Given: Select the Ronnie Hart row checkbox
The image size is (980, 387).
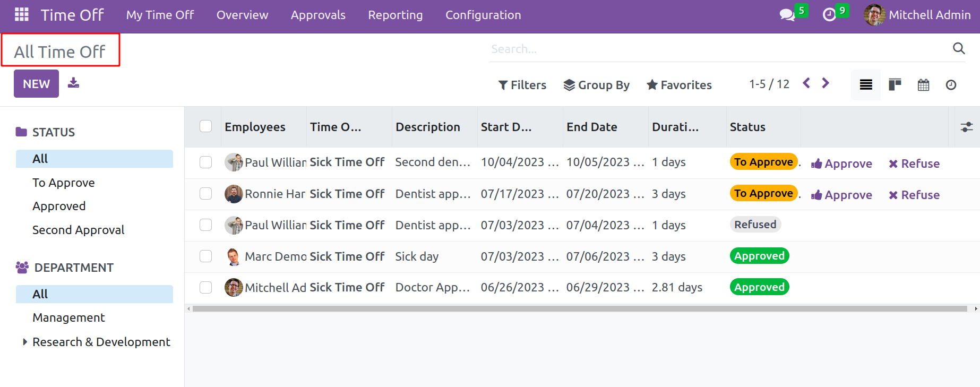Looking at the screenshot, I should (x=205, y=194).
